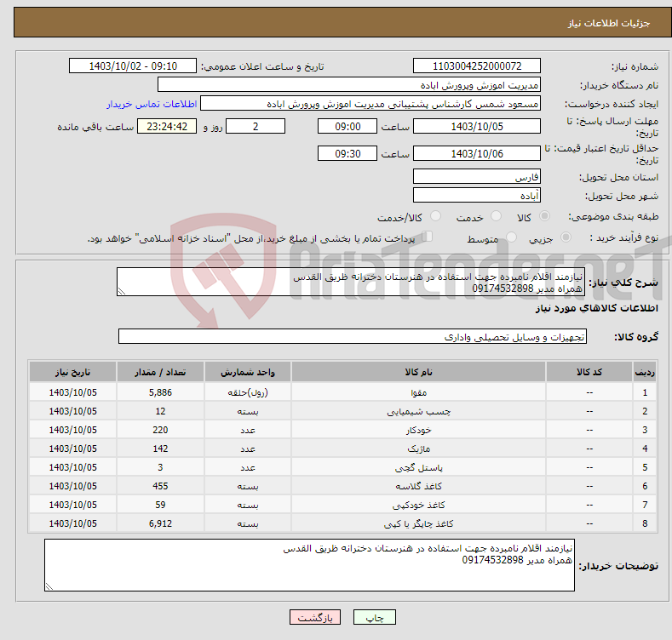Click the توضیحات خریدار text area
This screenshot has height=640, width=672.
309,565
